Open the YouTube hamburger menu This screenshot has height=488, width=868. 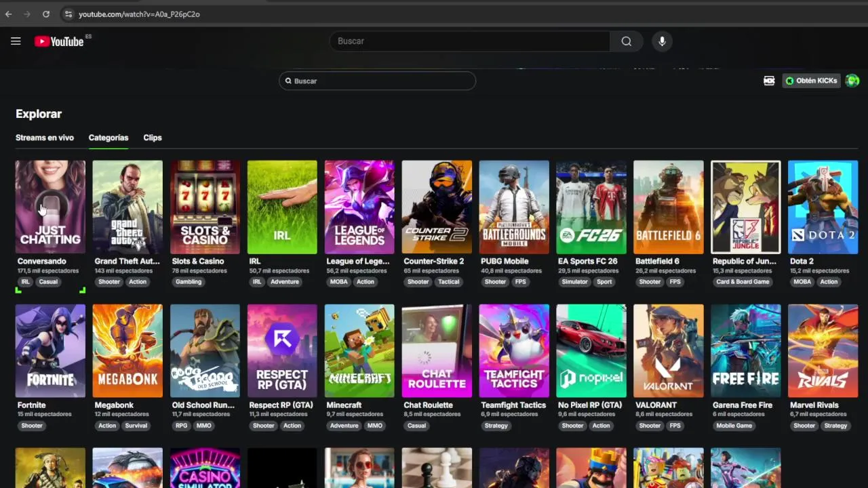click(16, 41)
